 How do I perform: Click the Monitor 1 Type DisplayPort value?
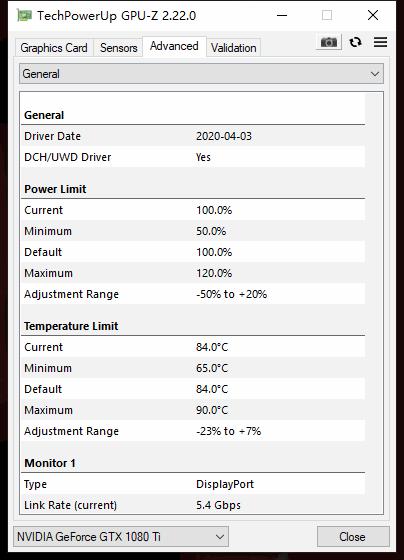pyautogui.click(x=225, y=484)
